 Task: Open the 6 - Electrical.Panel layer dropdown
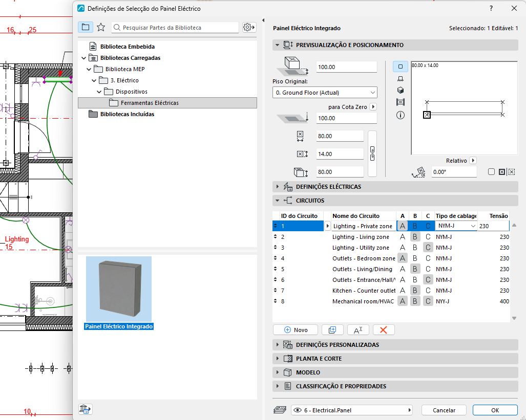(351, 410)
